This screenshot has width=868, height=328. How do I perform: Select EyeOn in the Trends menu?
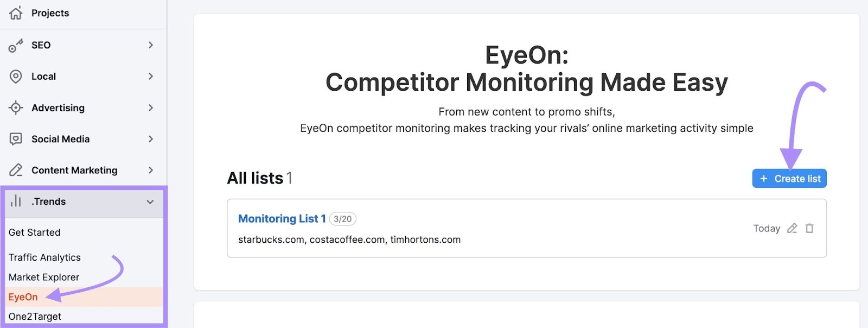point(22,297)
